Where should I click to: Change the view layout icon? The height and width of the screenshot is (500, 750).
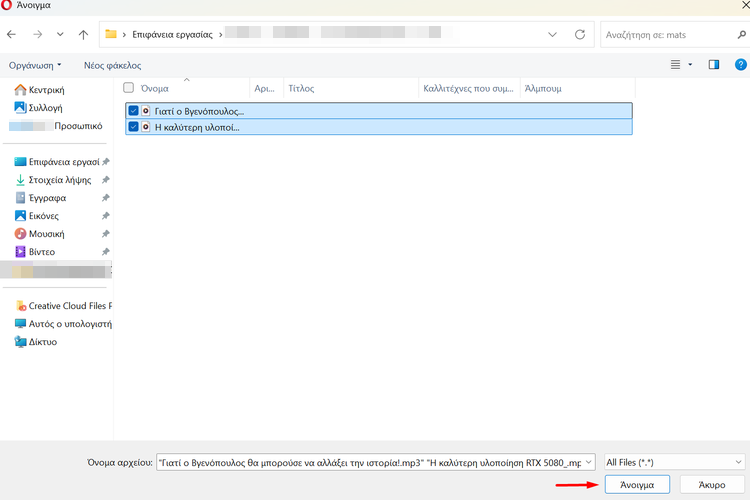(x=675, y=65)
